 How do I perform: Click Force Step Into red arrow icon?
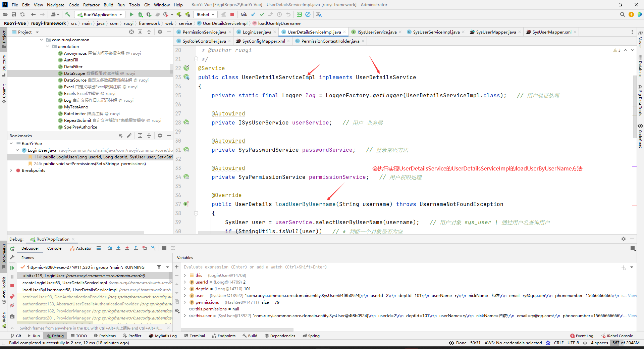pos(127,248)
